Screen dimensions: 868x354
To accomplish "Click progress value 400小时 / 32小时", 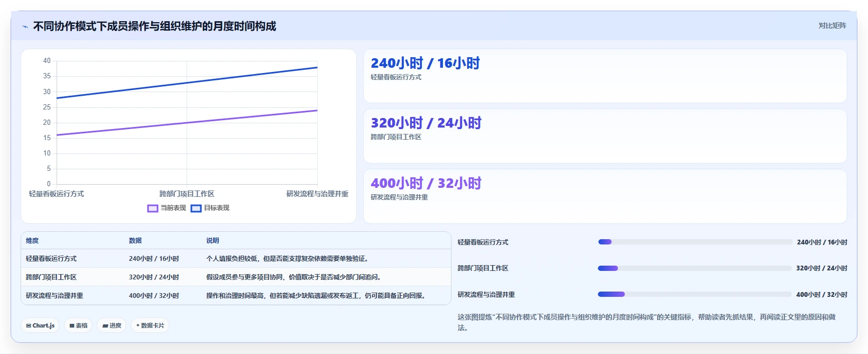I will (x=821, y=295).
